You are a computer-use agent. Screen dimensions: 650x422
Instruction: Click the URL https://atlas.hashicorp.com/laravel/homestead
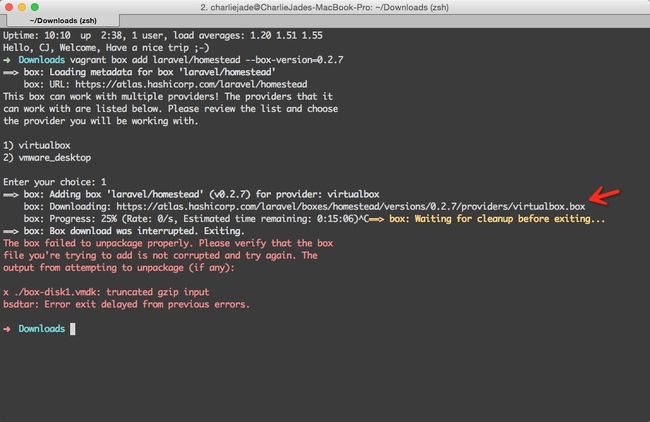point(191,84)
